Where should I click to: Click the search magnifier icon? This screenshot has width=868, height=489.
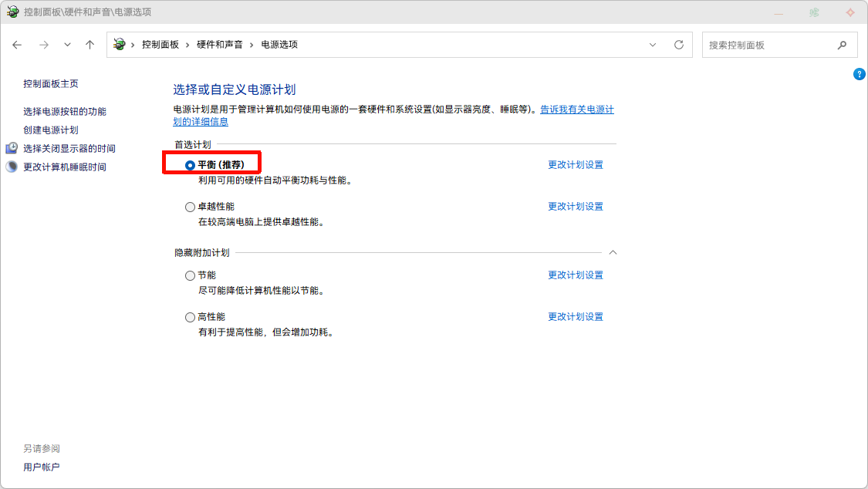pos(842,46)
